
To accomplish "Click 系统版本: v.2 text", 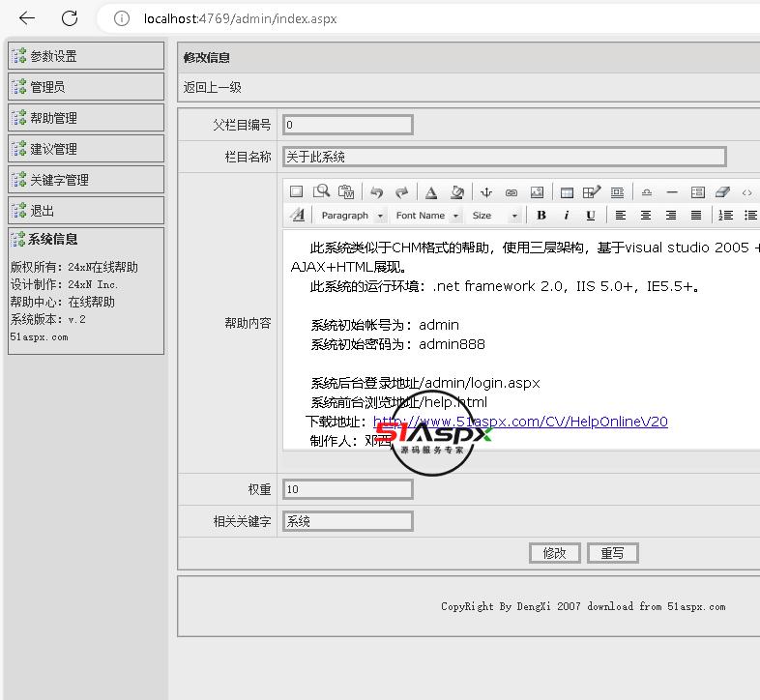I will [x=48, y=319].
